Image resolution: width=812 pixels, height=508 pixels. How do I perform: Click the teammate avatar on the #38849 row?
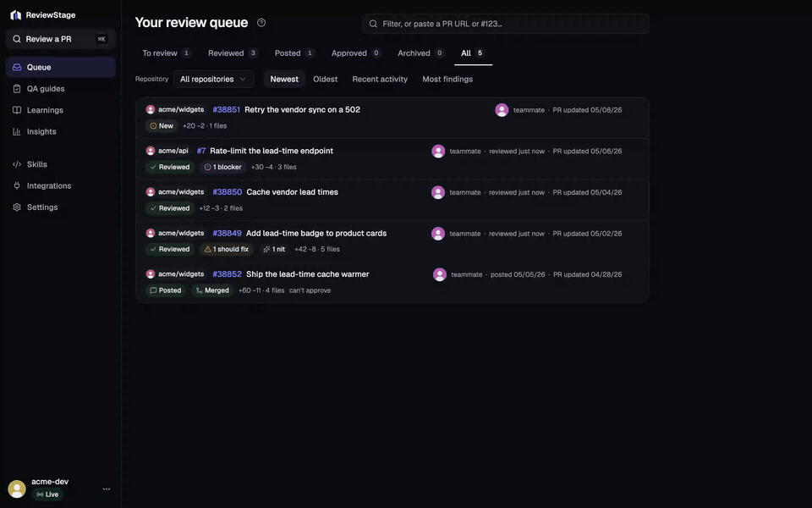(x=438, y=234)
